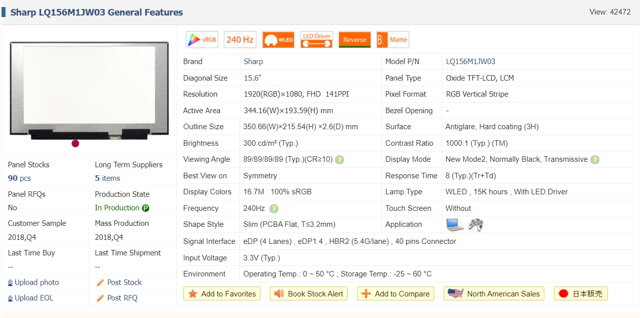Click the 240 Hz feature badge
This screenshot has width=644, height=318.
click(240, 40)
